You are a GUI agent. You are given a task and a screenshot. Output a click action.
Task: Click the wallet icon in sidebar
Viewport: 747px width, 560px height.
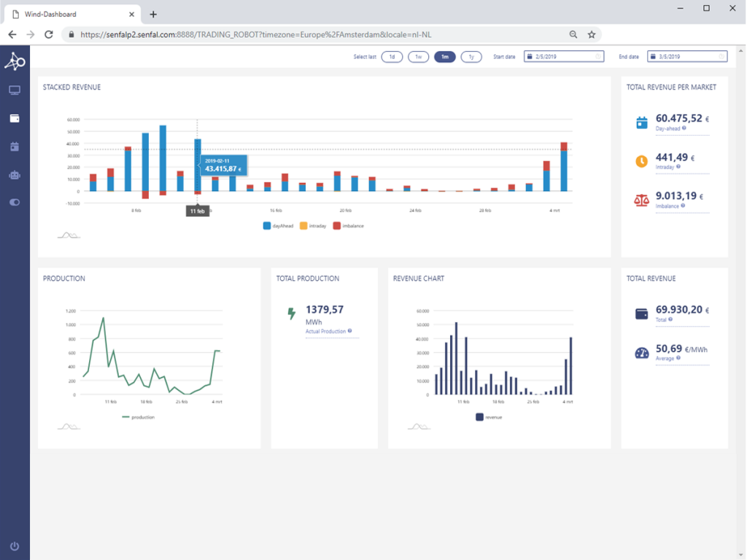tap(15, 118)
